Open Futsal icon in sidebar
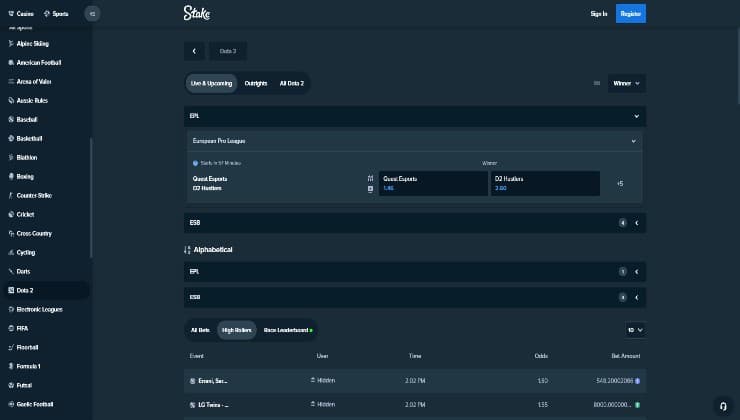Viewport: 740px width, 420px height. 11,385
